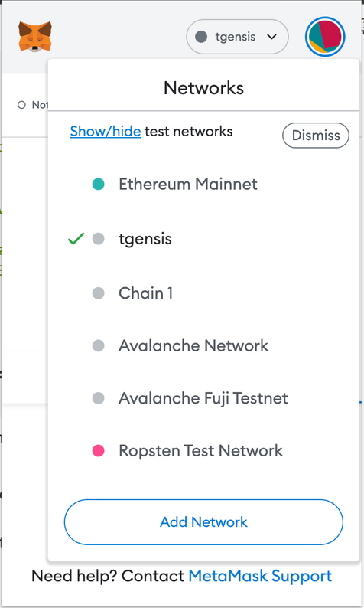
Task: Select Avalanche Fuji Testnet network
Action: pos(203,398)
